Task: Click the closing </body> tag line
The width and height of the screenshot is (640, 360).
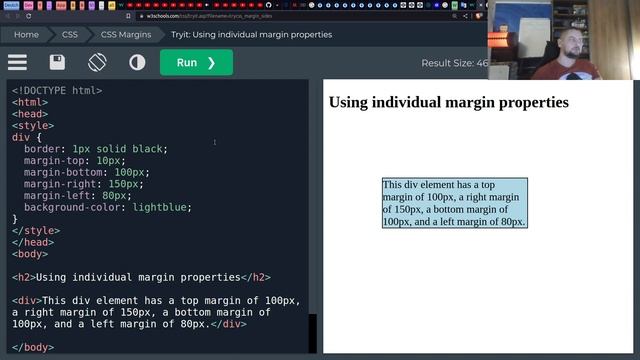Action: [x=33, y=347]
